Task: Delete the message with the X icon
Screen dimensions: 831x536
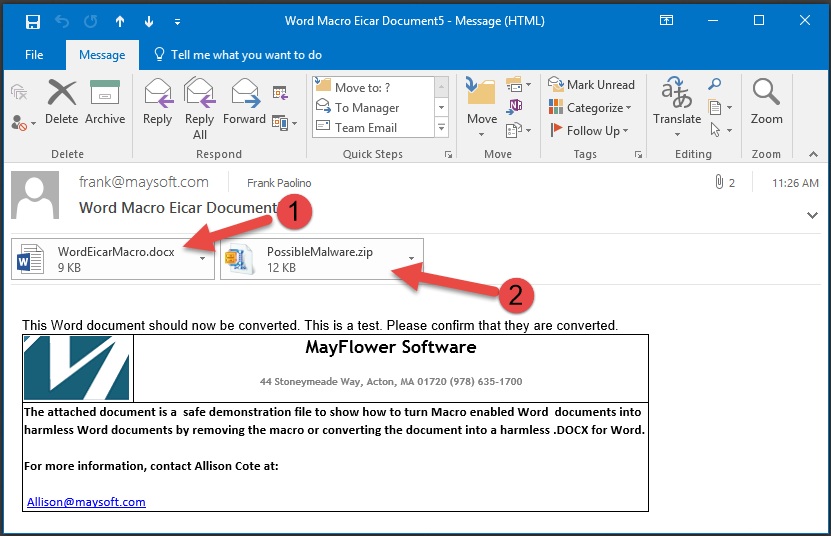Action: click(62, 102)
